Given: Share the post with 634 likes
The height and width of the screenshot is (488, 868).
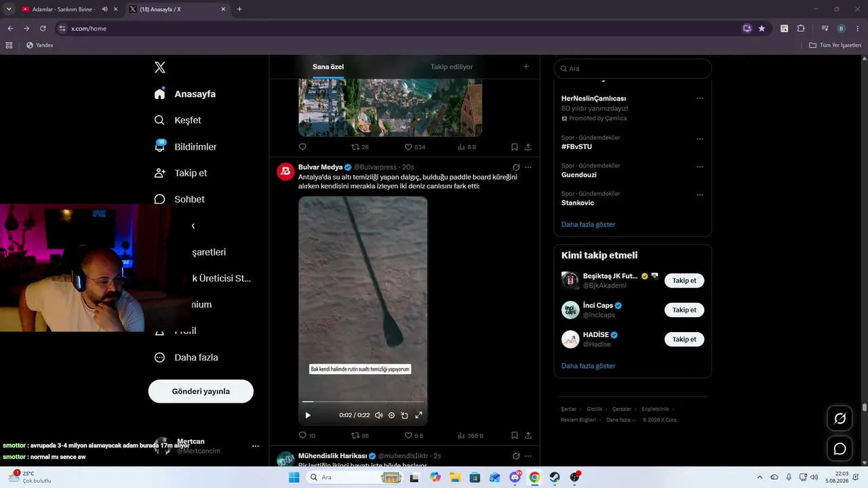Looking at the screenshot, I should pyautogui.click(x=528, y=147).
